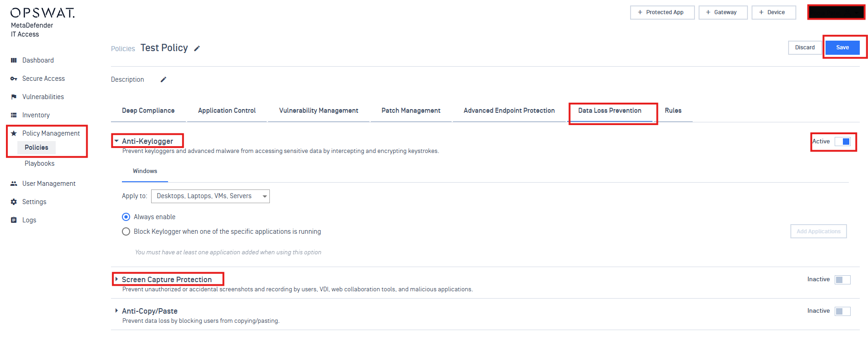Viewport: 868px width, 352px height.
Task: Open Advanced Endpoint Protection tab
Action: 509,110
